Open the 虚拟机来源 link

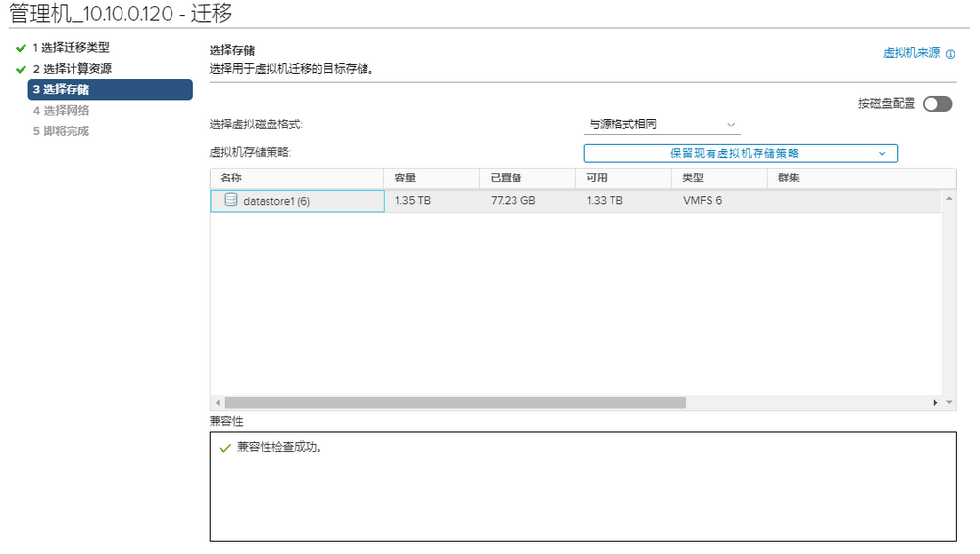click(911, 54)
